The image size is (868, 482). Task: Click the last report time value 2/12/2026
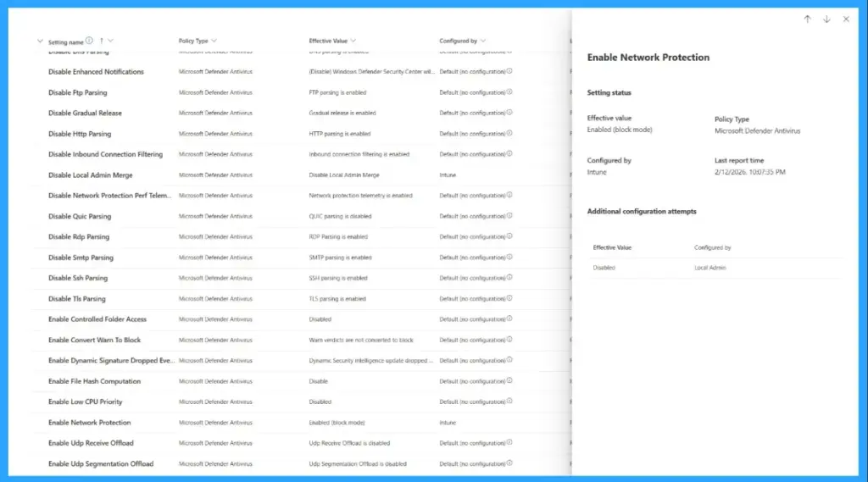point(750,172)
